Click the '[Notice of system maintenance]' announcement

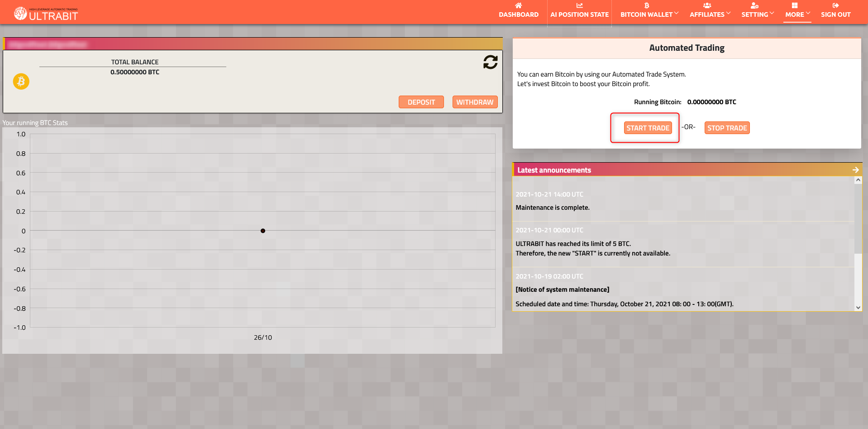[563, 289]
